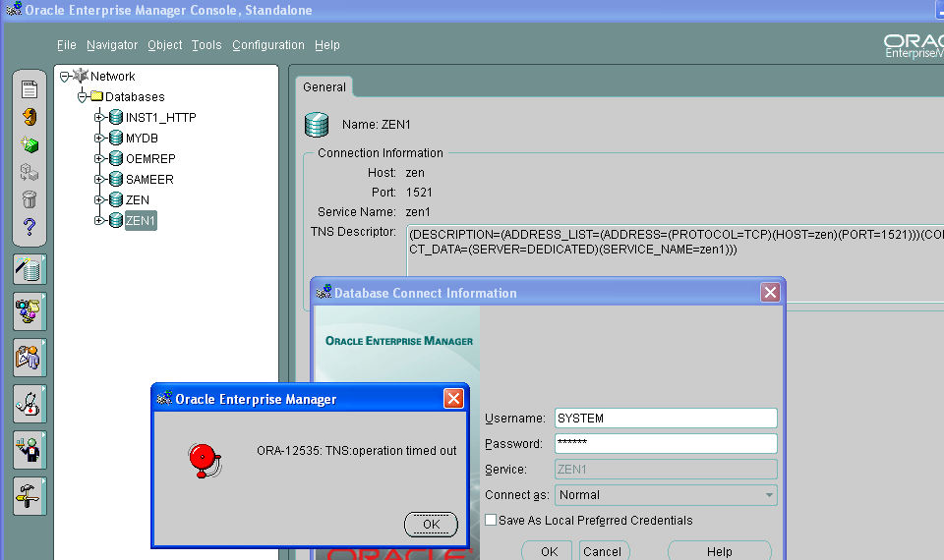The width and height of the screenshot is (944, 560).
Task: Open the Object menu
Action: tap(165, 45)
